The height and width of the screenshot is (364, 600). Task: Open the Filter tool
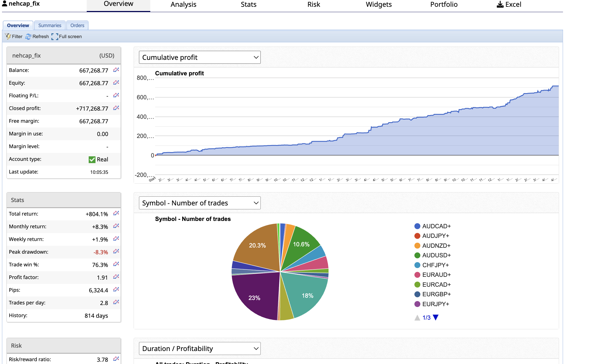pos(14,36)
